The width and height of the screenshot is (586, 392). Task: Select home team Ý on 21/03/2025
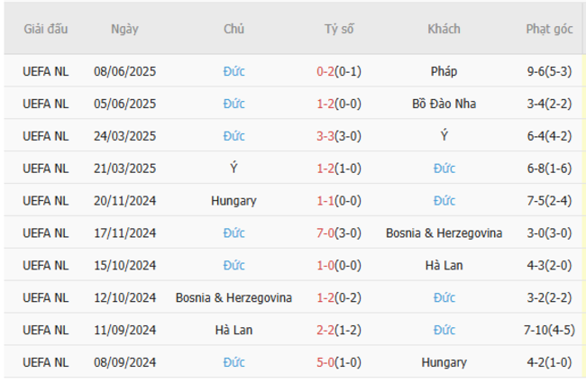pyautogui.click(x=234, y=169)
